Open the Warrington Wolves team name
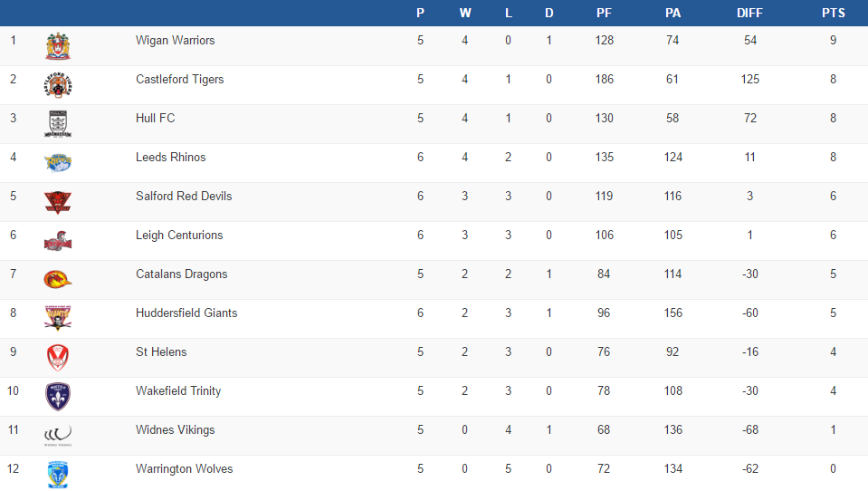 click(x=185, y=469)
